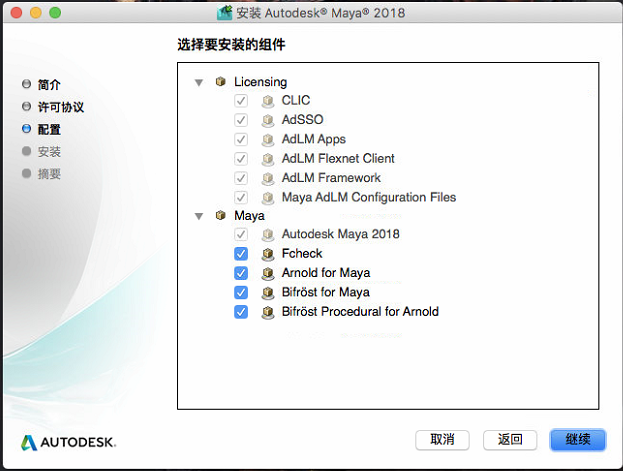Click the disabled CLIC checkbox
Viewport: 623px width, 471px height.
(241, 101)
